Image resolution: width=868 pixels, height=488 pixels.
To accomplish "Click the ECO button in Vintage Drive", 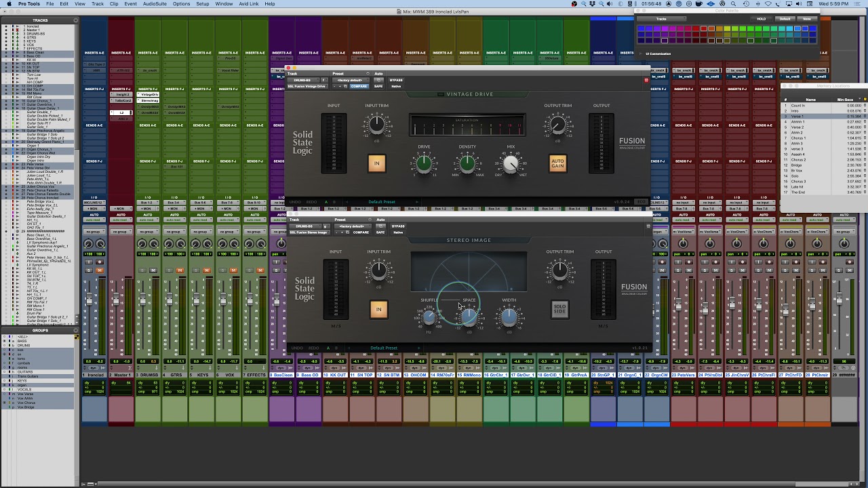I will pyautogui.click(x=642, y=202).
